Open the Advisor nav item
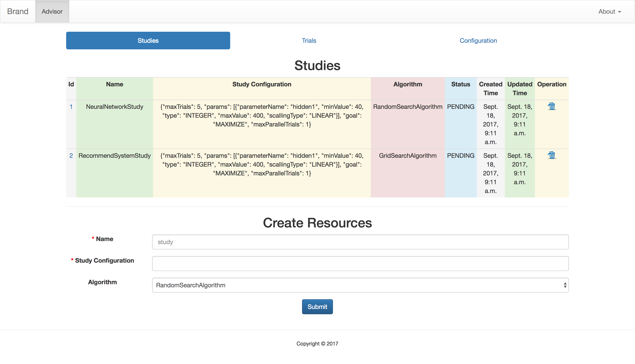 pos(52,11)
